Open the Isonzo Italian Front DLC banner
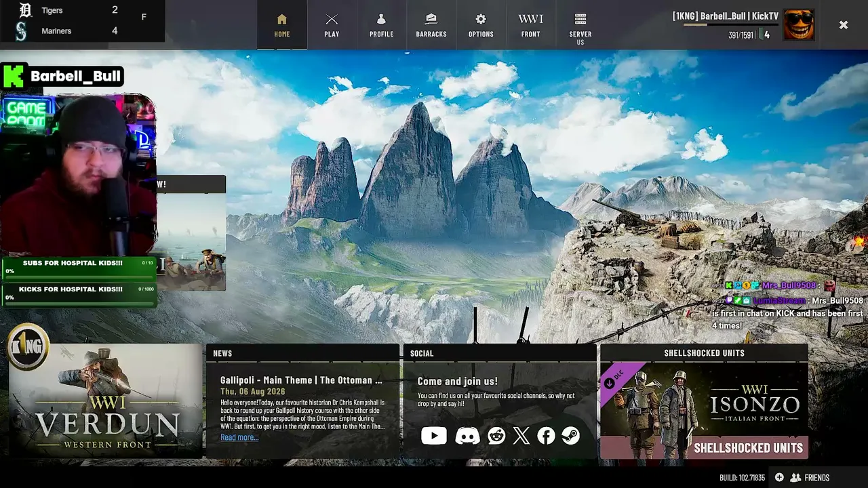 point(704,410)
